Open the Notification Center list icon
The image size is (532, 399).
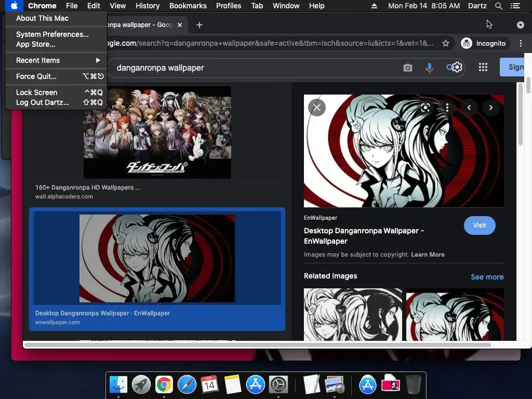point(515,6)
